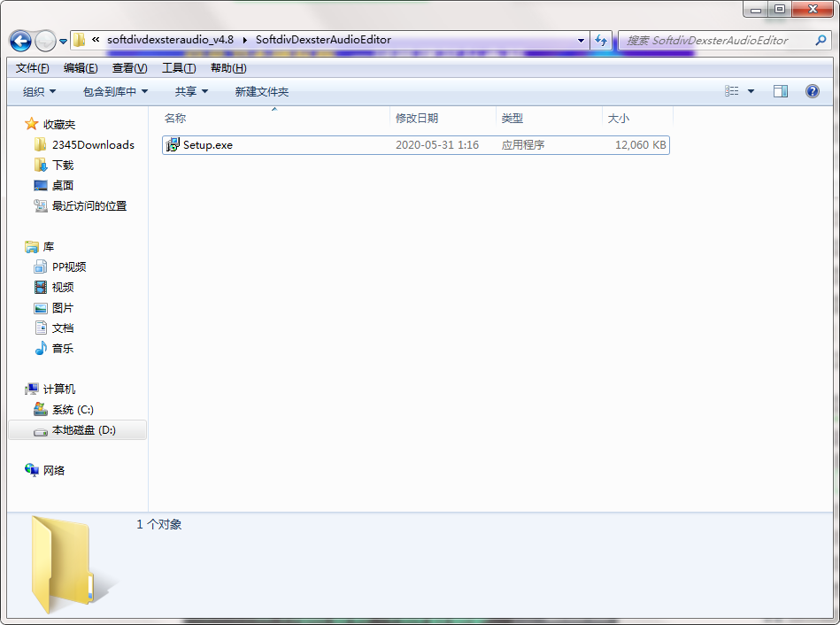Click the 下载 folder icon
The image size is (840, 625).
coord(41,165)
